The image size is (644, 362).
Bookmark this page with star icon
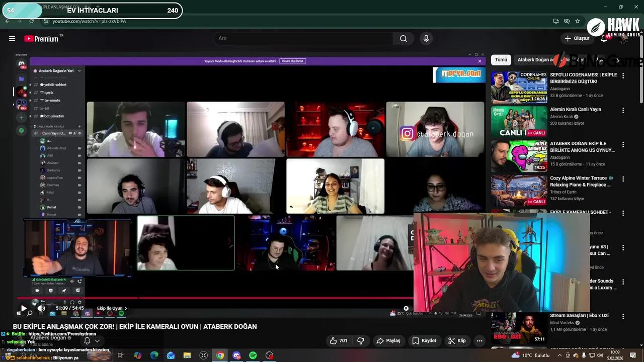point(578,21)
